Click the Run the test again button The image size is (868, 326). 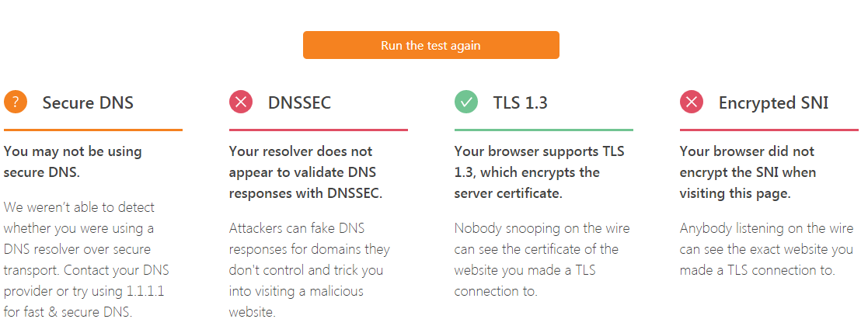click(x=431, y=45)
